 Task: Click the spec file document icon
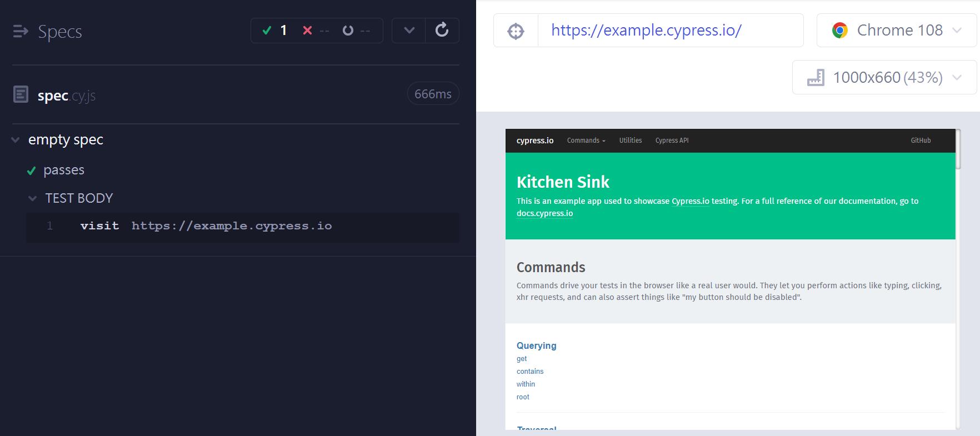pos(21,94)
